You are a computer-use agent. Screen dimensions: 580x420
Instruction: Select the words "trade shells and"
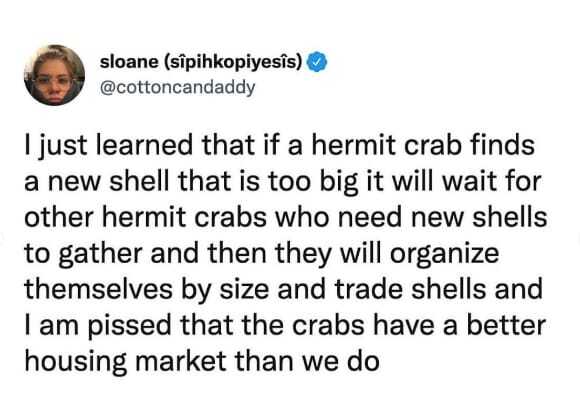tap(439, 289)
